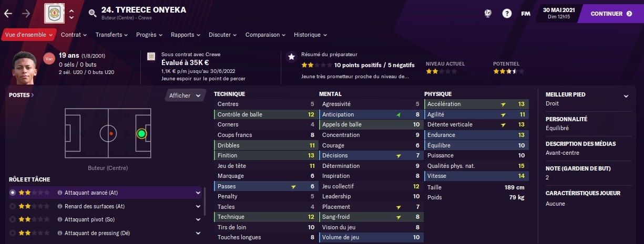Open the help question mark icon
Screen dimensions: 644x244
[x=507, y=14]
